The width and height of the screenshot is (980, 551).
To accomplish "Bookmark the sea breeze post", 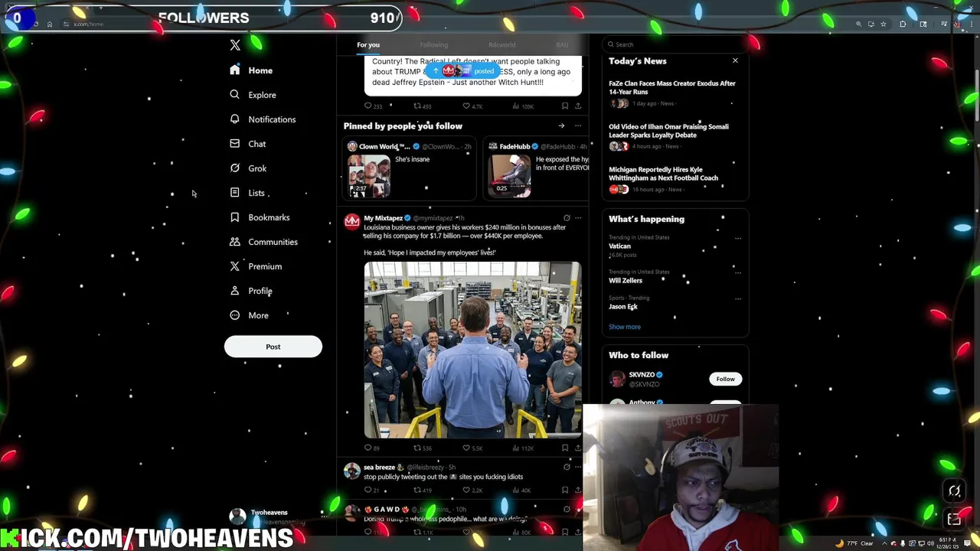I will (x=565, y=490).
